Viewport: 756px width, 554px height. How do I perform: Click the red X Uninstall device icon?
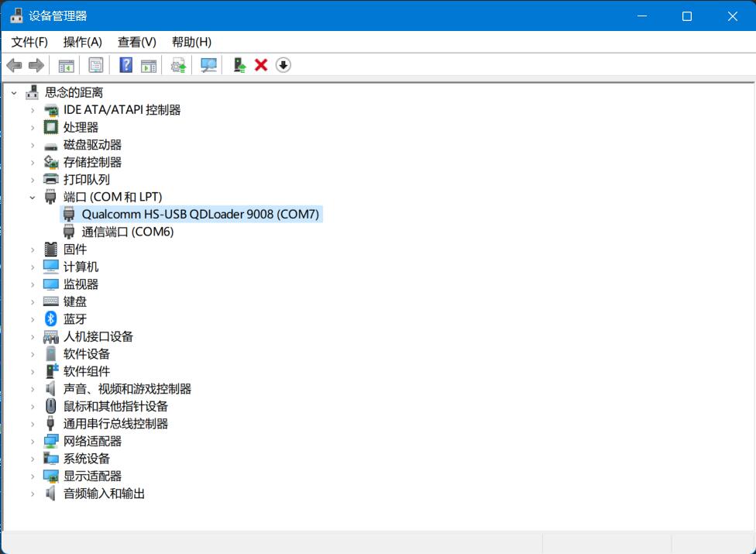(x=261, y=65)
